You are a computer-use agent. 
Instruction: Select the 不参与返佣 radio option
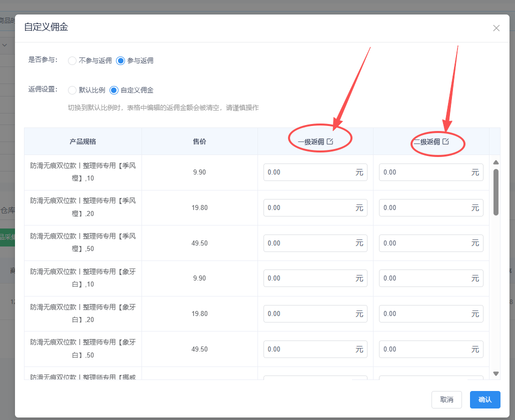tap(72, 60)
